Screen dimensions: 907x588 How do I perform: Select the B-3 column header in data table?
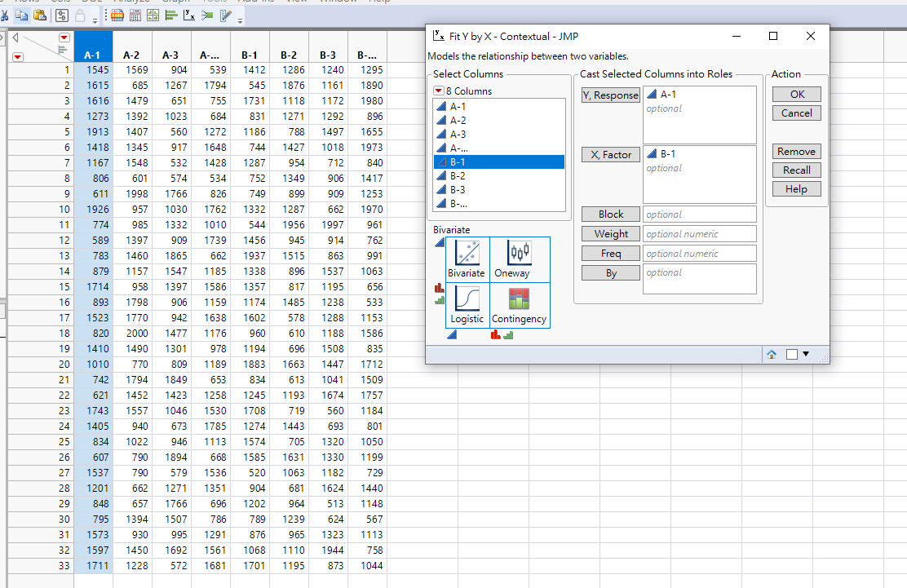pos(328,55)
